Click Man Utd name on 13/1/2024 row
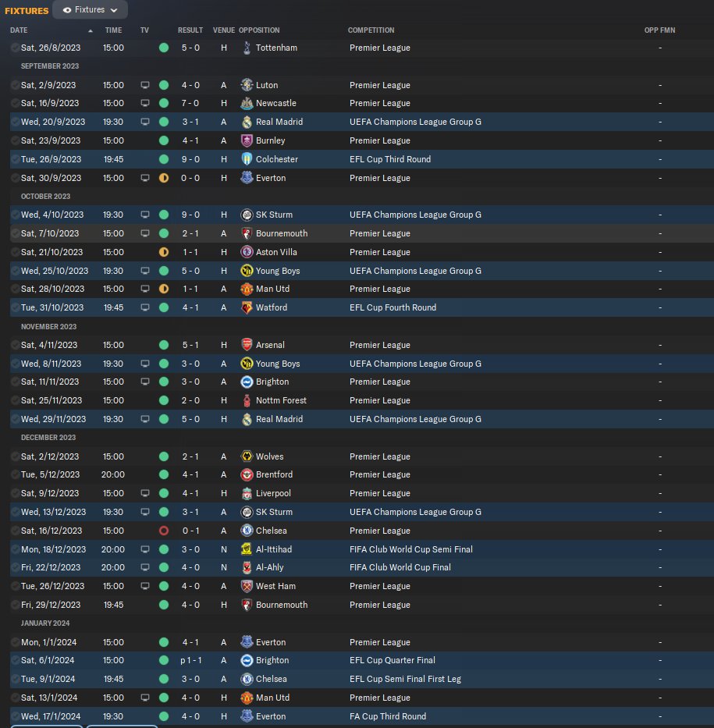The width and height of the screenshot is (714, 728). 272,698
